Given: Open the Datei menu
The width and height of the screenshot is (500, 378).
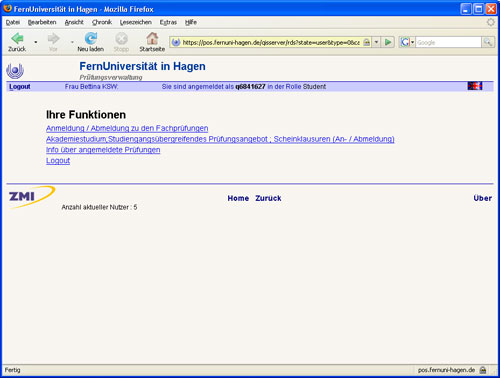Looking at the screenshot, I should [x=13, y=22].
